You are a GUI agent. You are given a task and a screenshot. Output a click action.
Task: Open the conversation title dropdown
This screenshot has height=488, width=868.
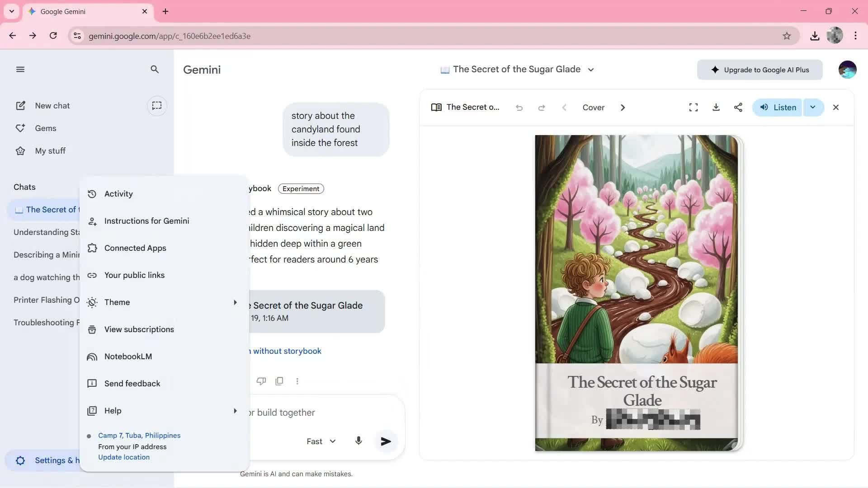(x=591, y=70)
